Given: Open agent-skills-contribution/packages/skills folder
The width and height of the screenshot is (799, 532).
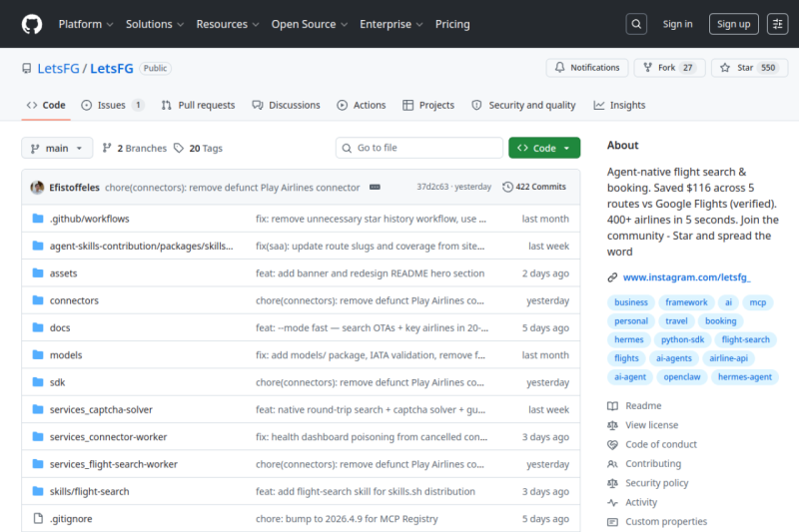Looking at the screenshot, I should [141, 247].
